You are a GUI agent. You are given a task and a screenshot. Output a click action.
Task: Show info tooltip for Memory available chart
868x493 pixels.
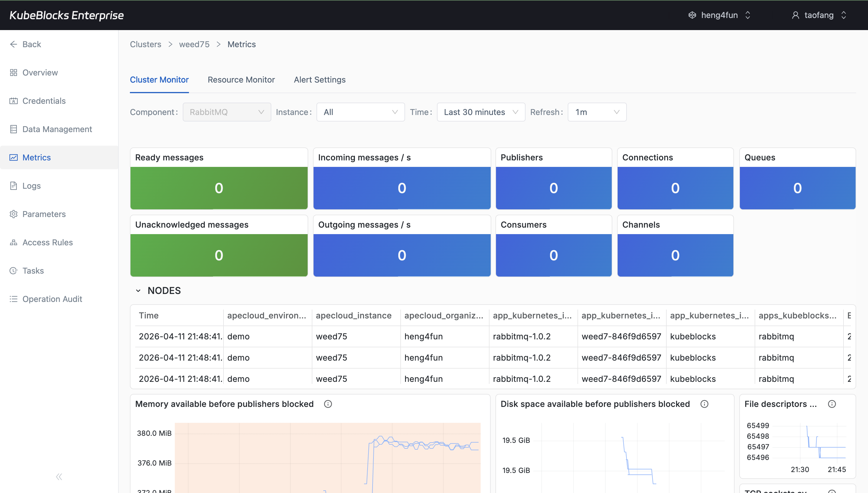[328, 404]
